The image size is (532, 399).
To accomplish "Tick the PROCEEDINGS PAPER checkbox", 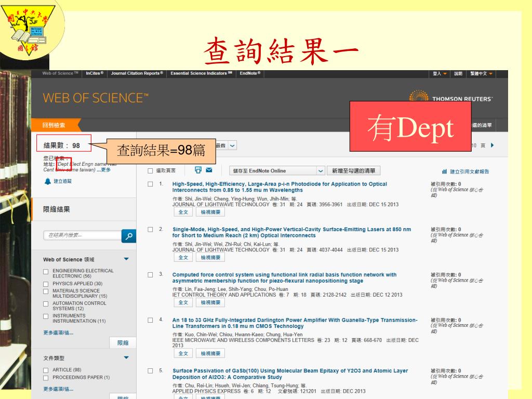I will [x=46, y=378].
